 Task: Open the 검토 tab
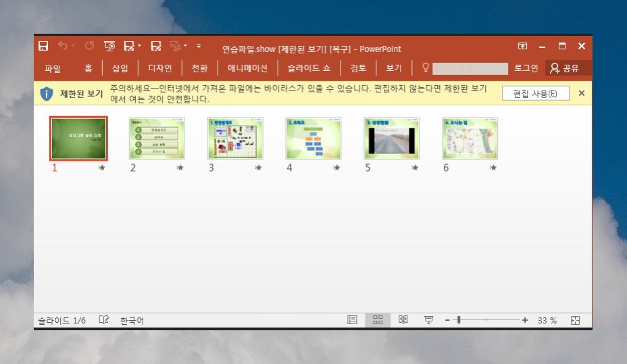pyautogui.click(x=358, y=68)
